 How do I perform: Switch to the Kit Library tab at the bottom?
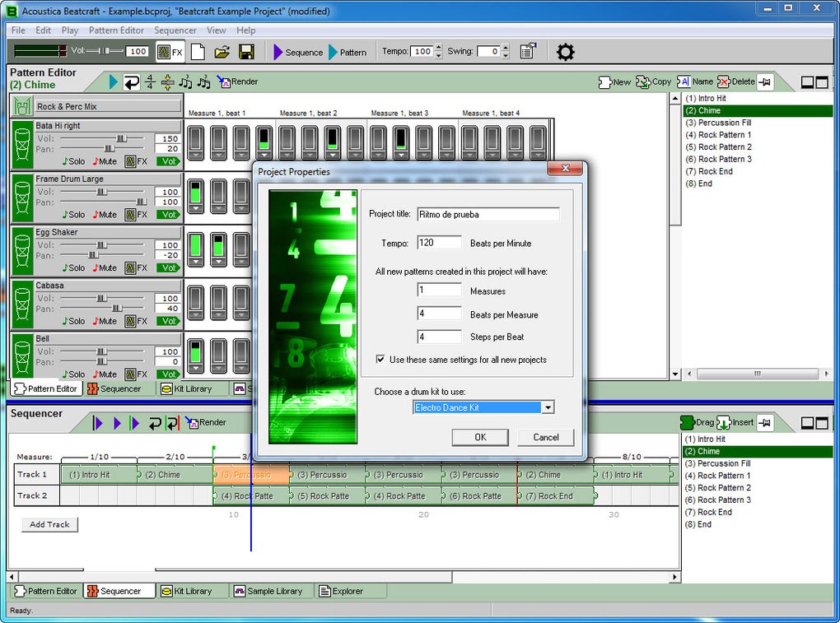[x=186, y=591]
